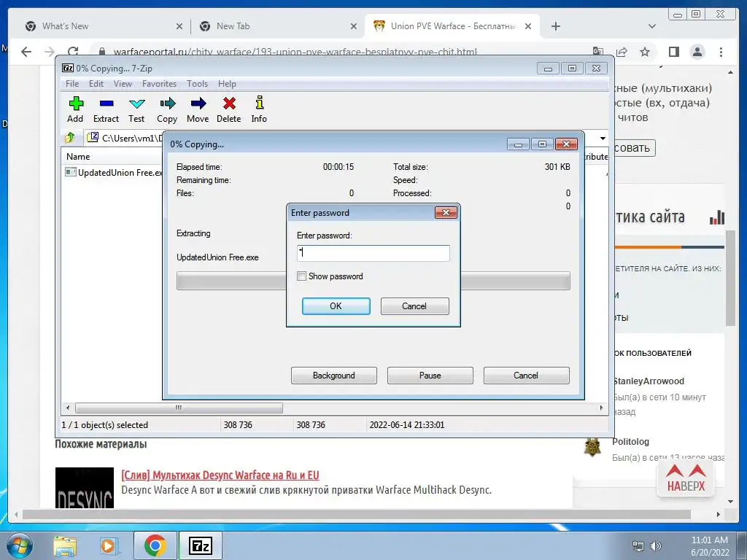Viewport: 747px width, 560px height.
Task: Click the Delete toolbar icon in 7-Zip
Action: click(x=229, y=104)
